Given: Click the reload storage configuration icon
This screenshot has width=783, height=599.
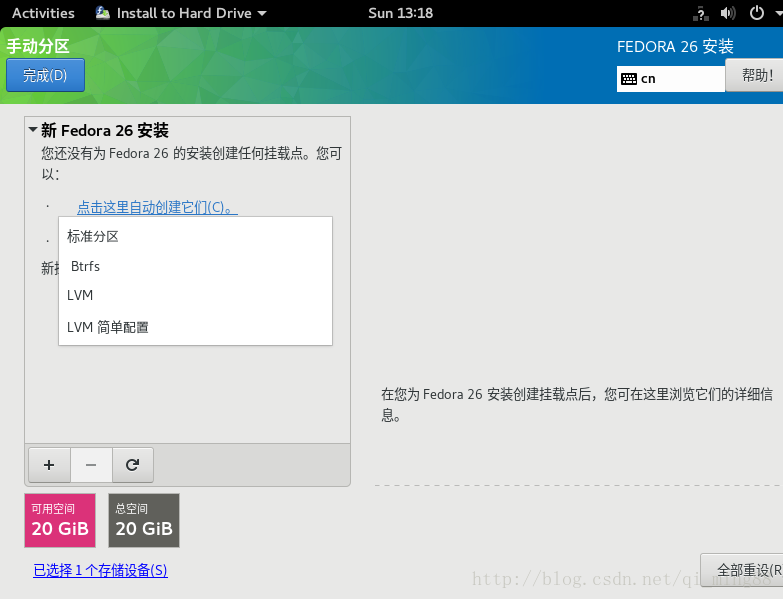Looking at the screenshot, I should [x=132, y=465].
